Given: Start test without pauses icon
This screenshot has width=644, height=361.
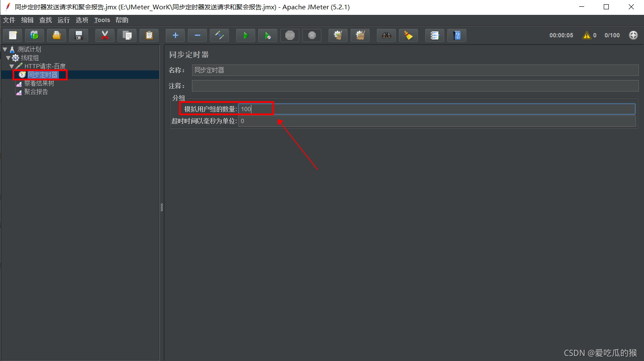Looking at the screenshot, I should (x=268, y=35).
